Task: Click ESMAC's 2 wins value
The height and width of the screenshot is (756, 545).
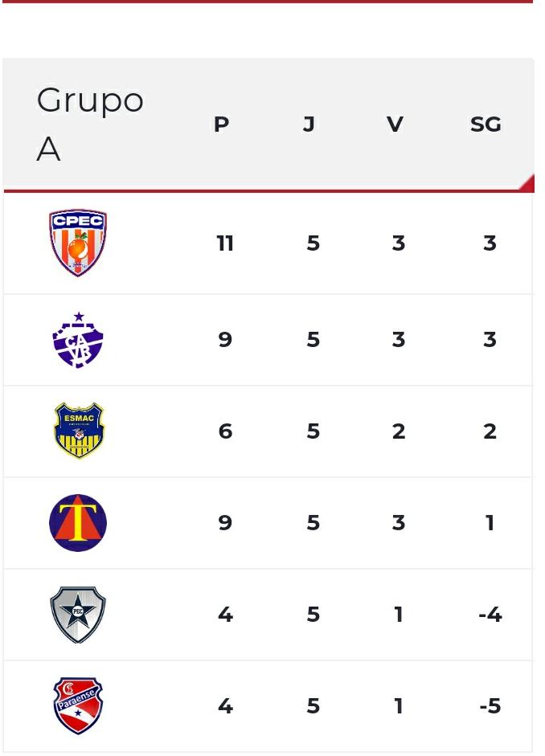Action: 399,431
